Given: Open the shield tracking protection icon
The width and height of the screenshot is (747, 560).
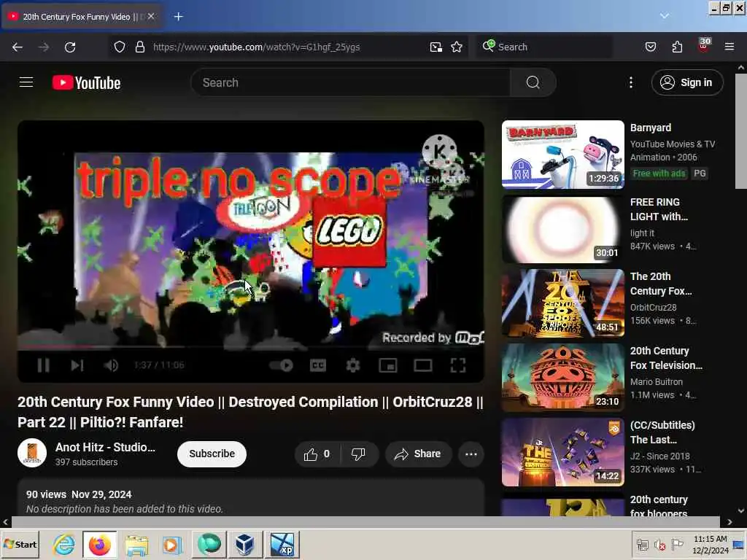Looking at the screenshot, I should point(120,47).
